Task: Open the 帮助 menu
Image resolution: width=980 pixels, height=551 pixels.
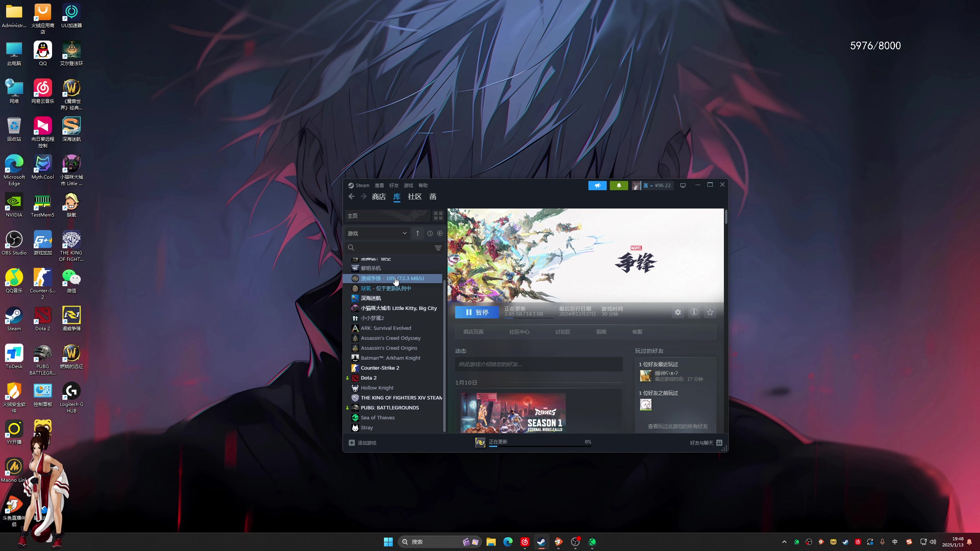Action: point(423,186)
